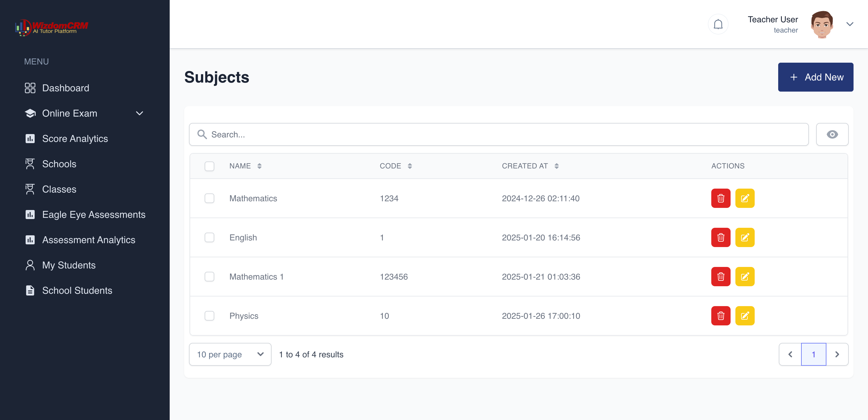This screenshot has height=420, width=868.
Task: Click the notification bell icon
Action: [718, 24]
